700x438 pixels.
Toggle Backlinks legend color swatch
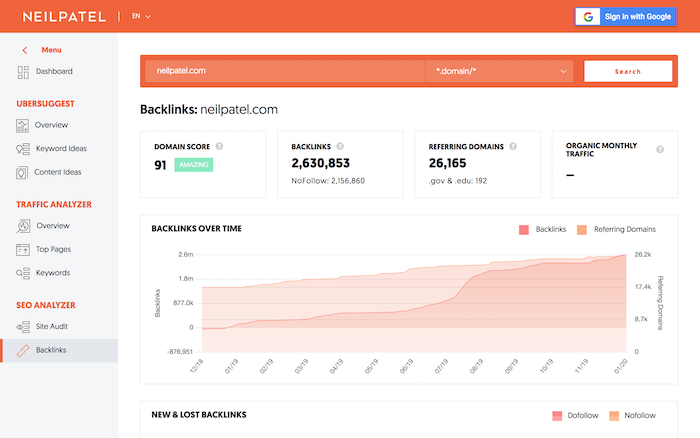(x=524, y=230)
